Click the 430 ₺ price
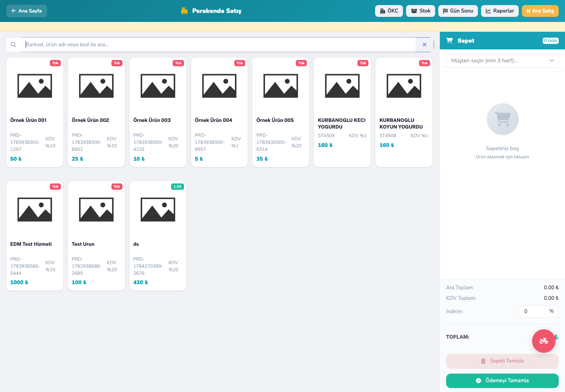The width and height of the screenshot is (565, 392). coord(141,282)
